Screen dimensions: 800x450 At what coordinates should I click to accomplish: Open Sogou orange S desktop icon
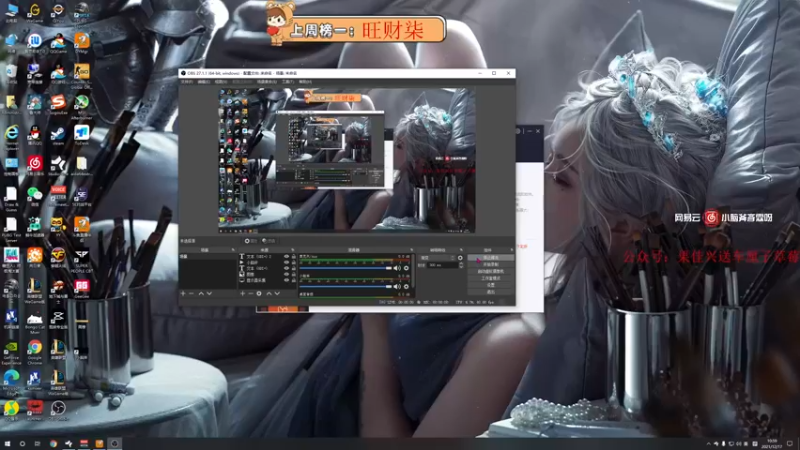point(58,105)
